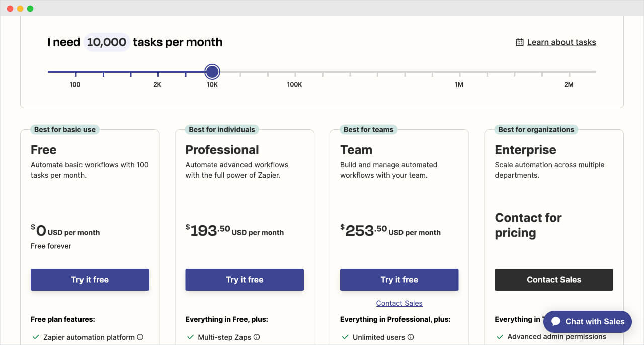Click the checkmark beside Unlimited users
This screenshot has height=345, width=644.
[x=345, y=337]
